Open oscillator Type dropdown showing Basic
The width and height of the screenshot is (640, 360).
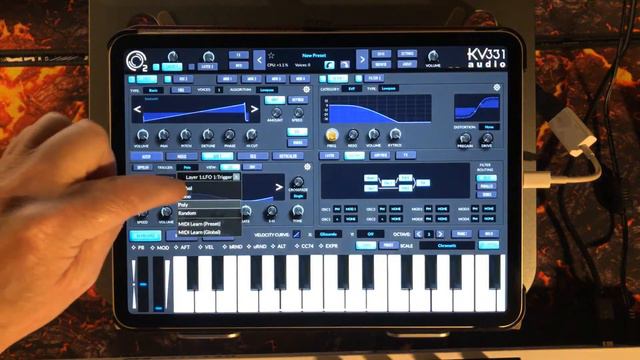point(153,91)
